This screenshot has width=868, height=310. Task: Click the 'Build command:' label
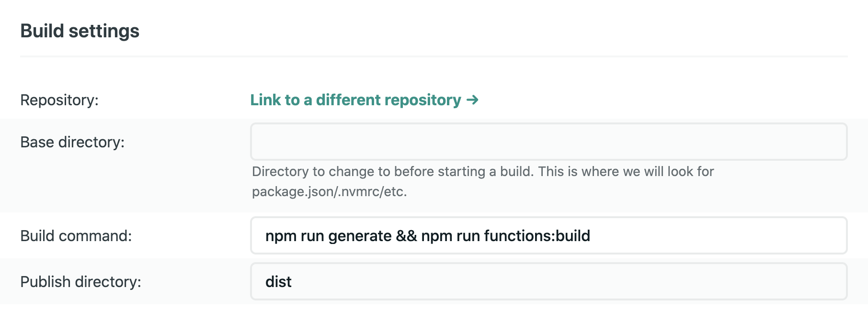[x=76, y=236]
